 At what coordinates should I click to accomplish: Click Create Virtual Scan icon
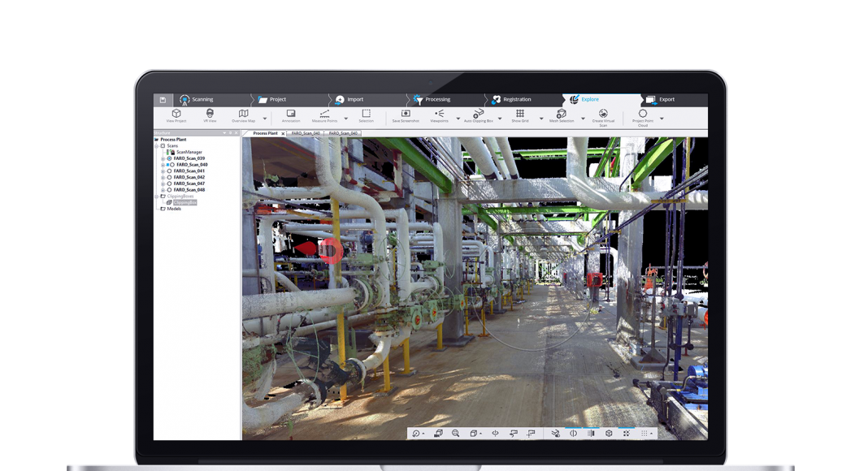coord(603,114)
